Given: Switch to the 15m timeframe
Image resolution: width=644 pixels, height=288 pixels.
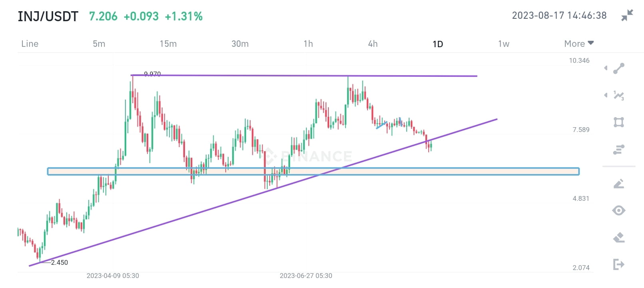Looking at the screenshot, I should pyautogui.click(x=168, y=44).
